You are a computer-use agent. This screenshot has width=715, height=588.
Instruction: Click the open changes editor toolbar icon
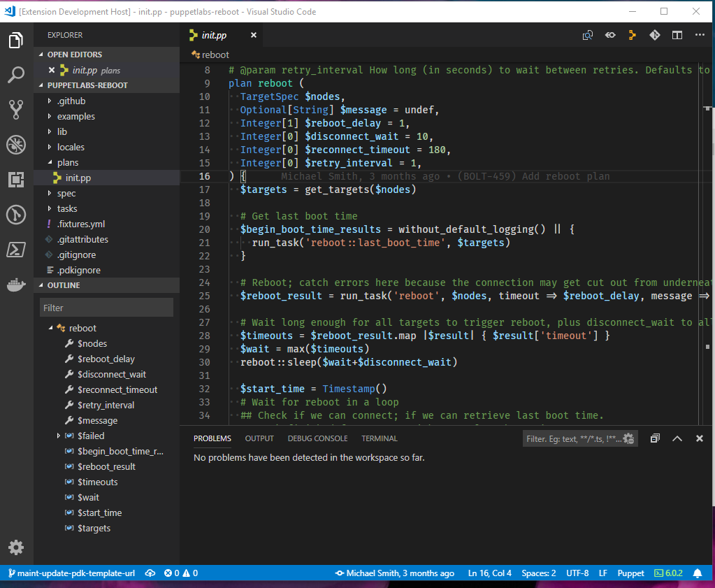[588, 35]
